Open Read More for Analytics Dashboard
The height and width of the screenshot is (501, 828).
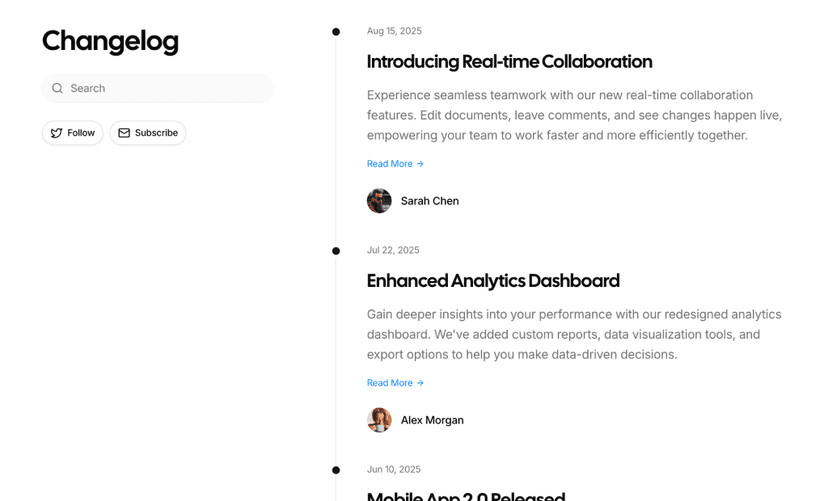click(390, 383)
